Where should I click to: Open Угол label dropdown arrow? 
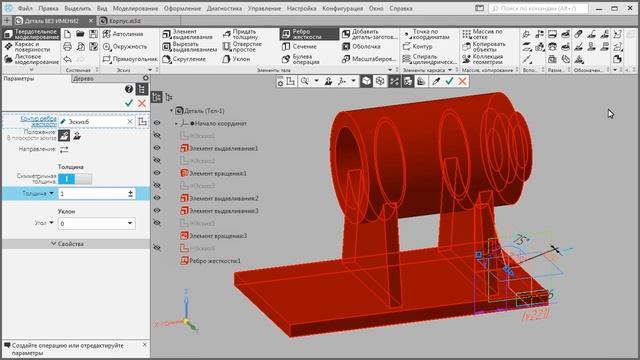(x=51, y=223)
